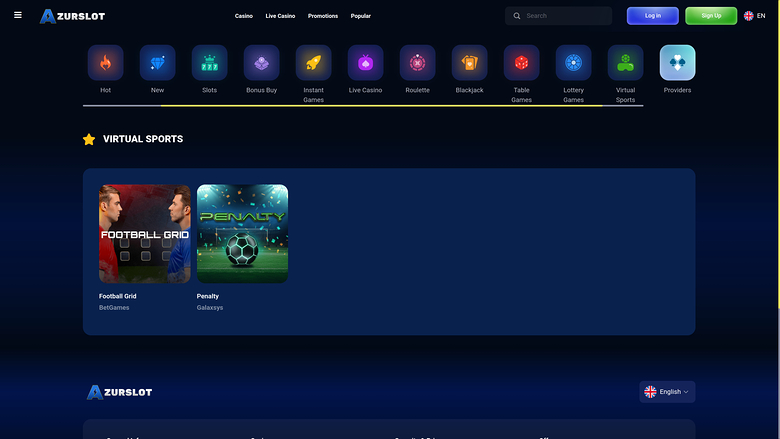The height and width of the screenshot is (439, 780).
Task: Click the Penalty title link
Action: pos(207,296)
